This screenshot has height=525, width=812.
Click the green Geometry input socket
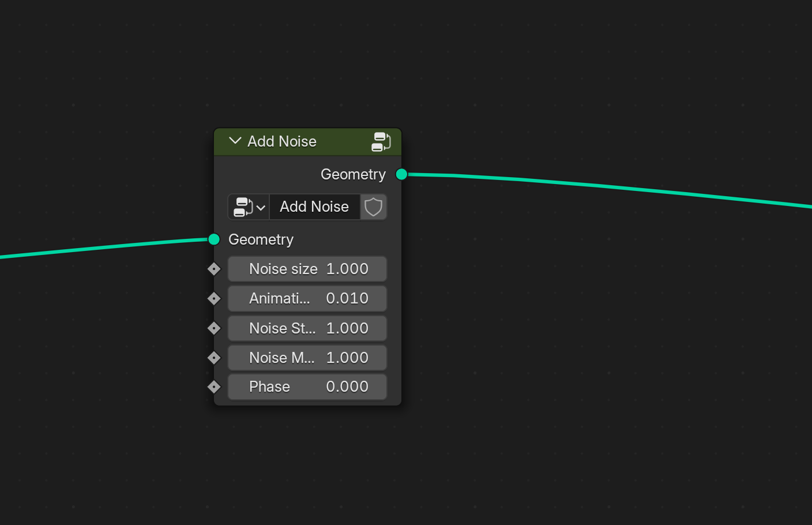click(214, 239)
